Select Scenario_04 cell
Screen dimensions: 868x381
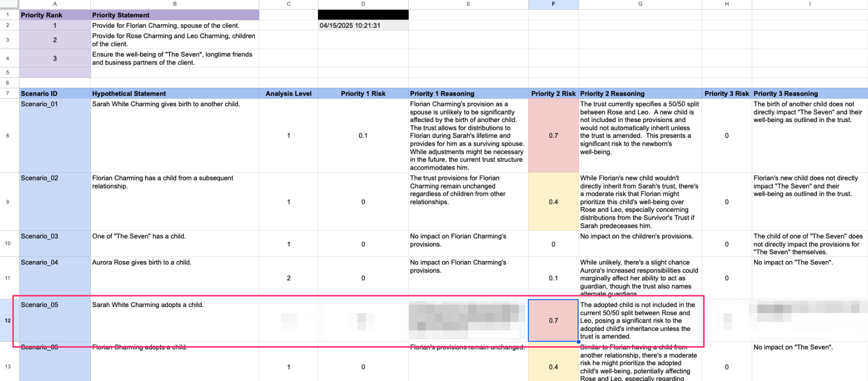[55, 278]
